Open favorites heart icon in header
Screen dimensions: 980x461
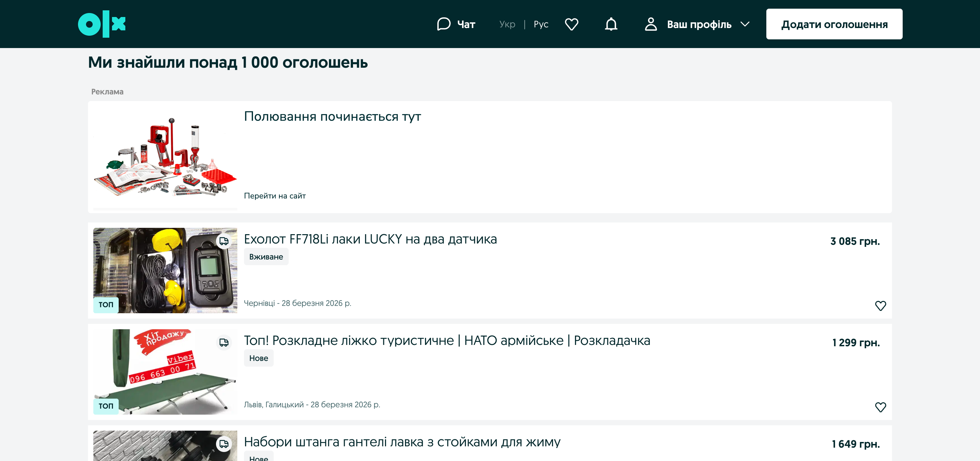coord(571,24)
